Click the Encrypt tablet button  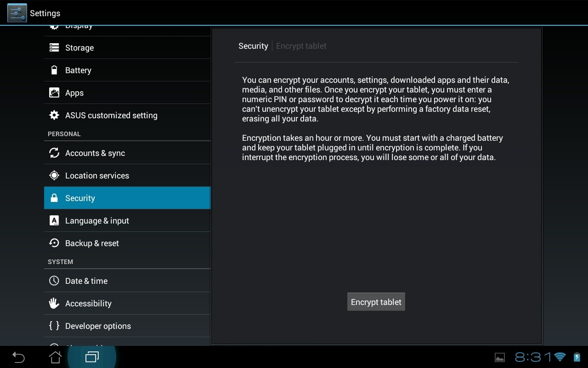[x=376, y=302]
